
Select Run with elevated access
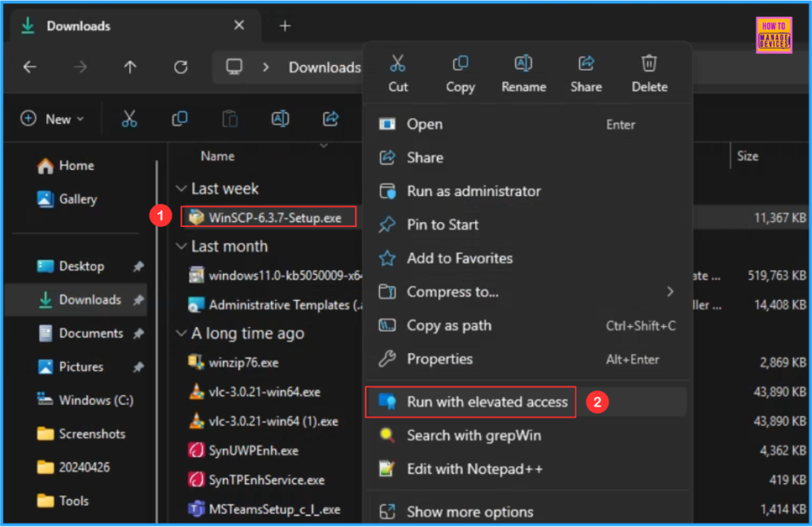527,402
